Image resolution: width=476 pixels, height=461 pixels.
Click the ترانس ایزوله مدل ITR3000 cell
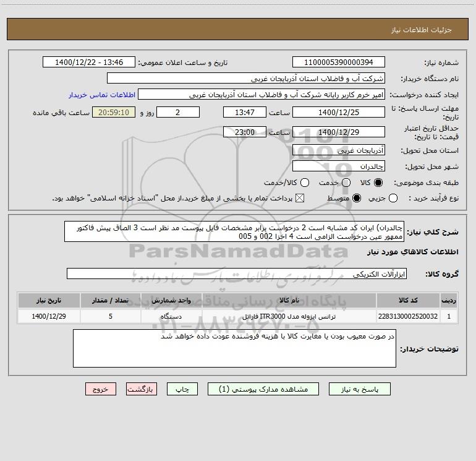[x=289, y=316]
